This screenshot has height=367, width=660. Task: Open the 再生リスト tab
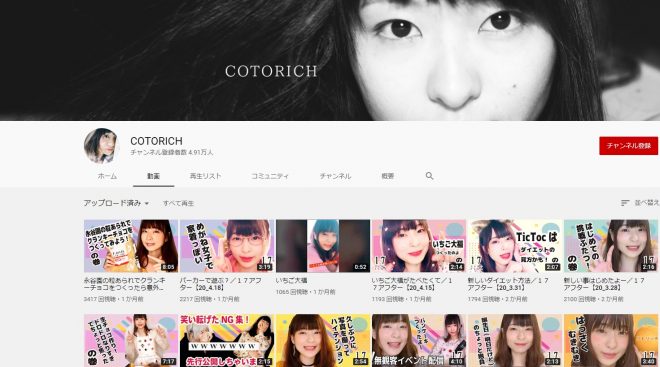click(205, 176)
